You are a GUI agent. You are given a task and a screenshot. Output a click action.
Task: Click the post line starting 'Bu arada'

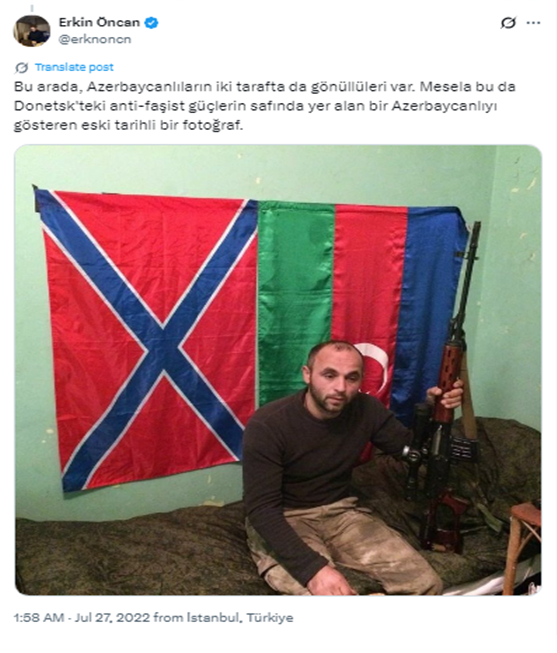(x=265, y=87)
